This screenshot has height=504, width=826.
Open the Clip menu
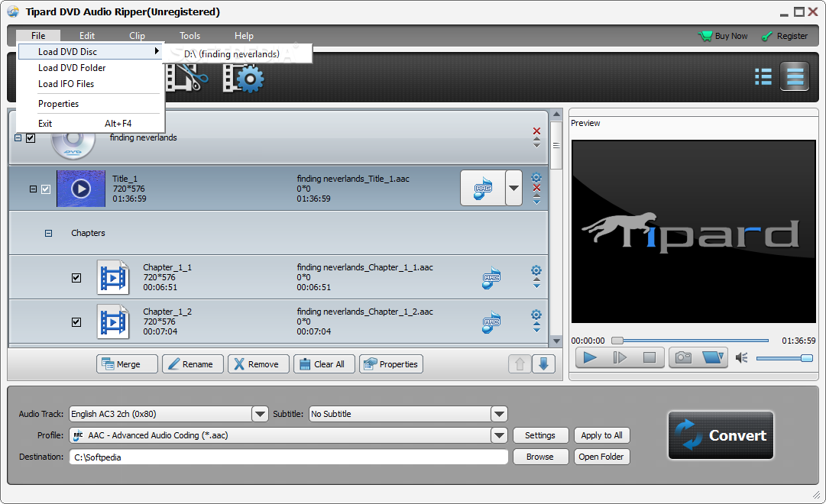(x=137, y=36)
